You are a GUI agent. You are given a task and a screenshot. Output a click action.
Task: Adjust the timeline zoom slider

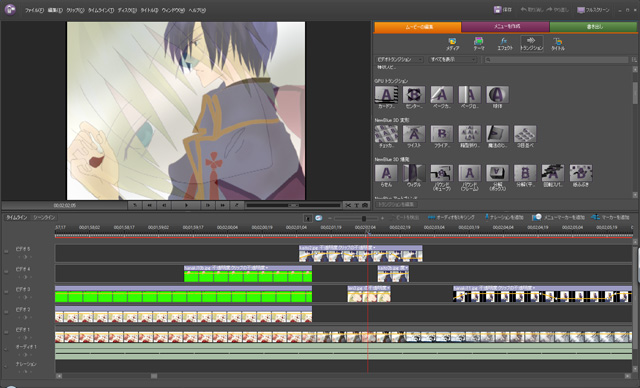pos(364,218)
